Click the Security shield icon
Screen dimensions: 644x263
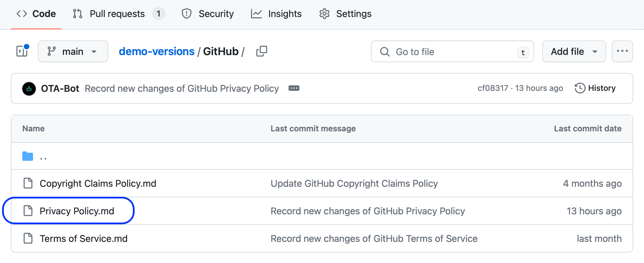coord(186,13)
